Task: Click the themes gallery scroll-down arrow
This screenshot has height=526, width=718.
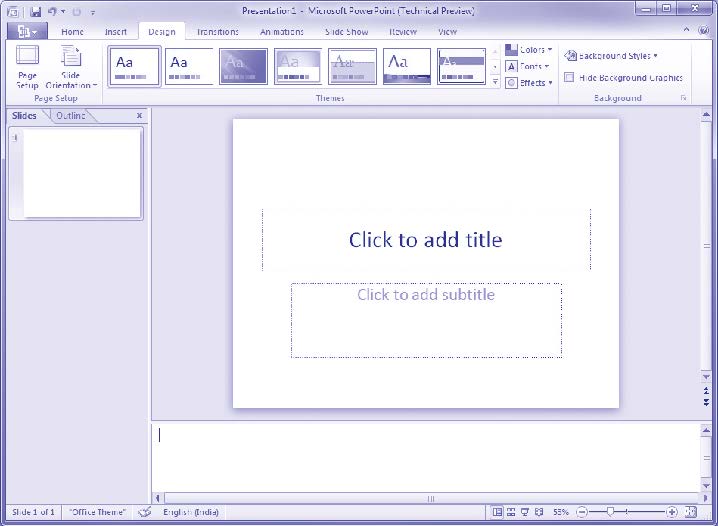Action: coord(495,67)
